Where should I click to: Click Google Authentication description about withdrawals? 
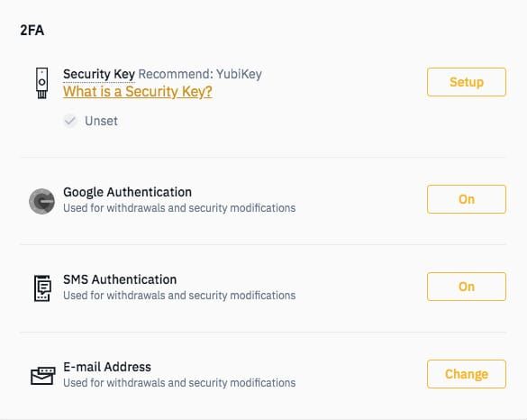(179, 208)
